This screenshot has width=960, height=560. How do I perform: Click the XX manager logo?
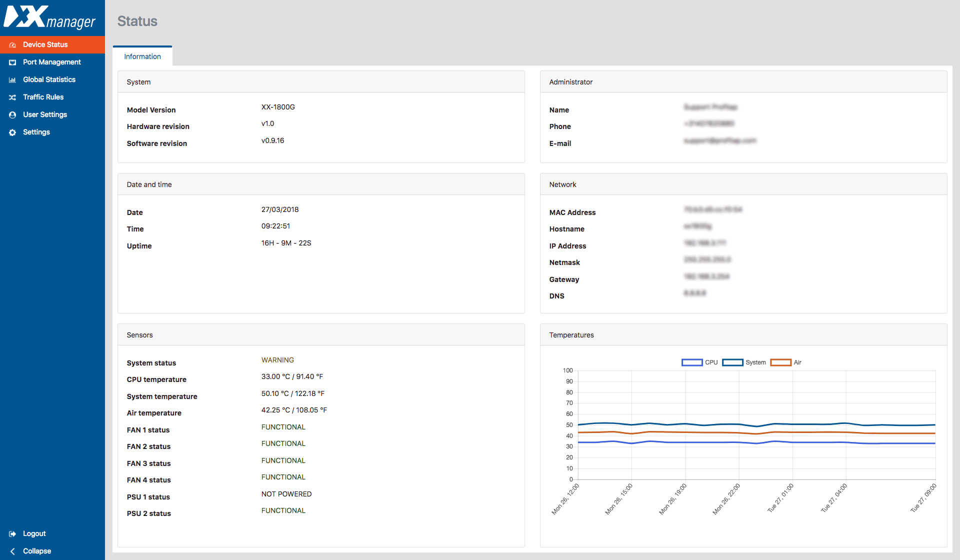pos(49,17)
